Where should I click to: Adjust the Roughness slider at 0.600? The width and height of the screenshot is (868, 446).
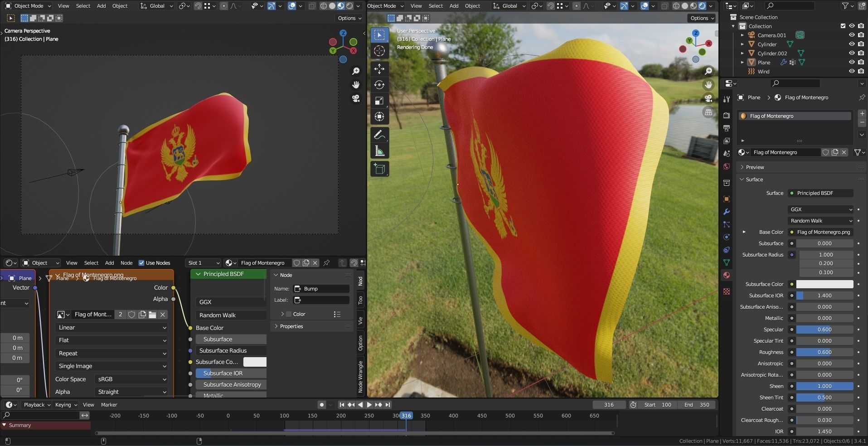(x=824, y=352)
